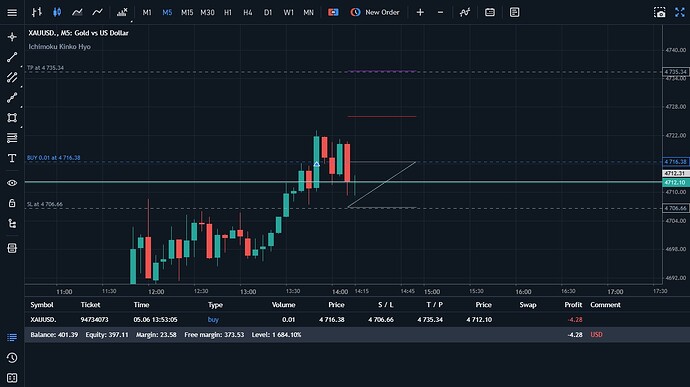Select the trend line drawing tool
Viewport: 690px width, 387px height.
tap(12, 57)
